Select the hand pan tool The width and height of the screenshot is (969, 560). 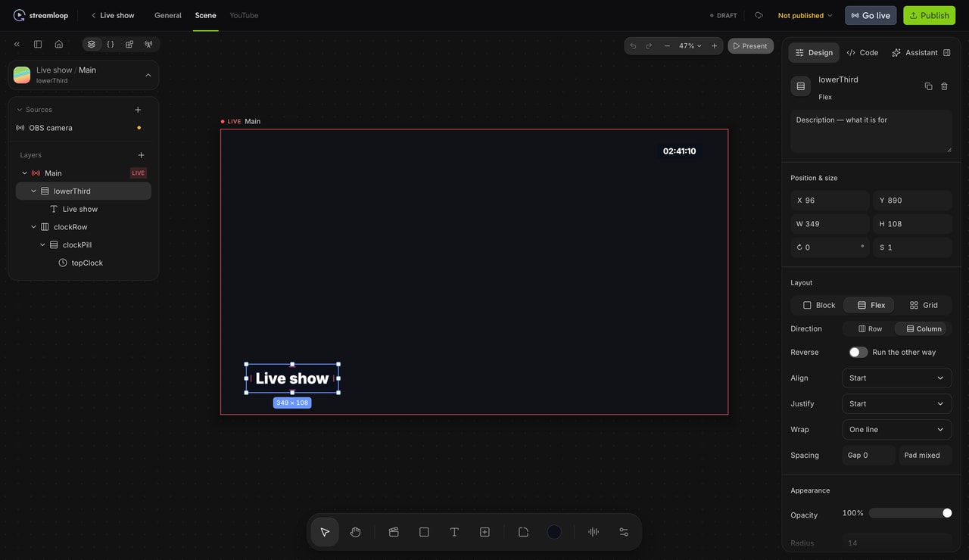(356, 532)
